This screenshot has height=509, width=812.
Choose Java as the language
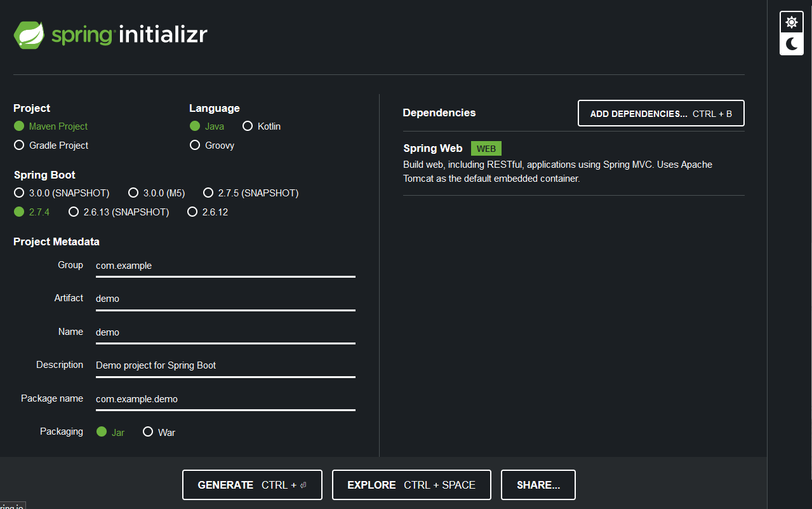coord(207,126)
